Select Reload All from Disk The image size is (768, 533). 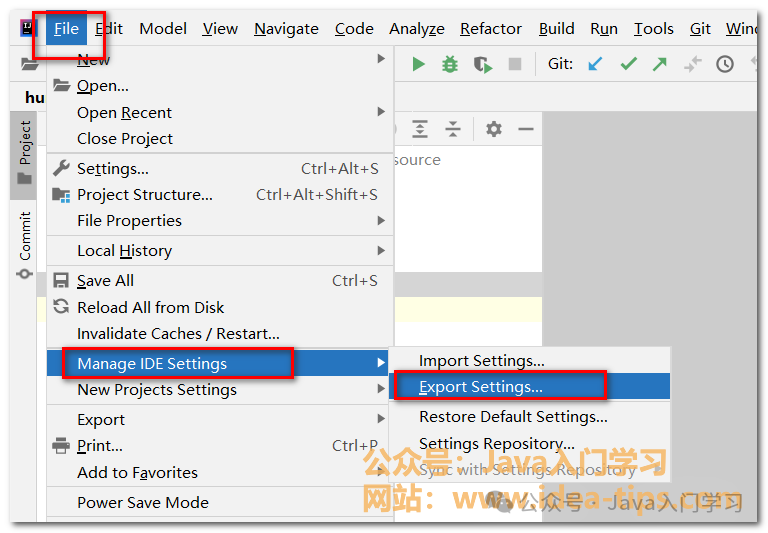tap(220, 307)
